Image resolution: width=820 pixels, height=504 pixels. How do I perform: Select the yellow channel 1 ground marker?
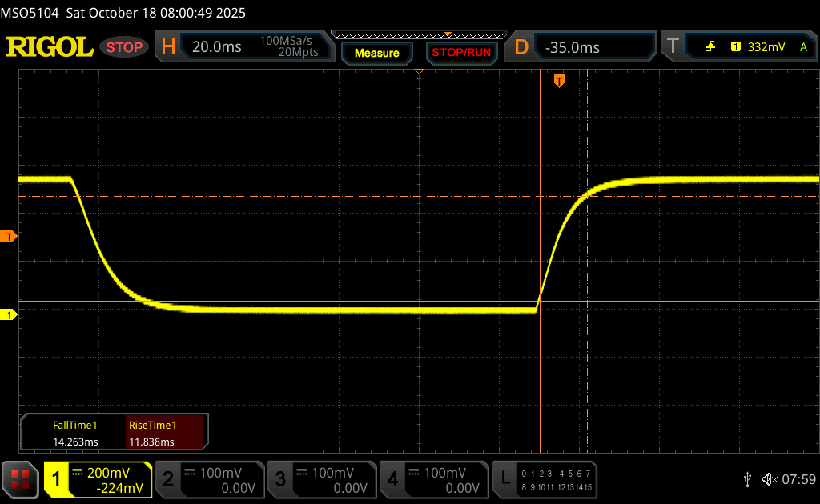9,315
